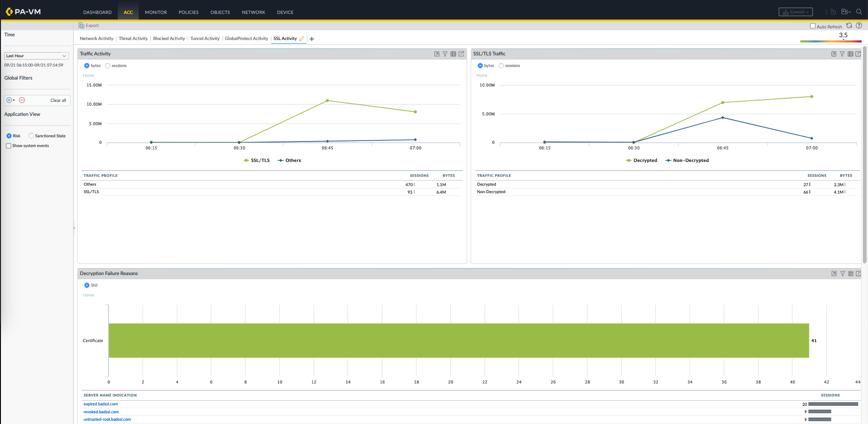Viewport: 868px width, 424px height.
Task: Maximize the Traffic Activity widget panel
Action: [436, 54]
